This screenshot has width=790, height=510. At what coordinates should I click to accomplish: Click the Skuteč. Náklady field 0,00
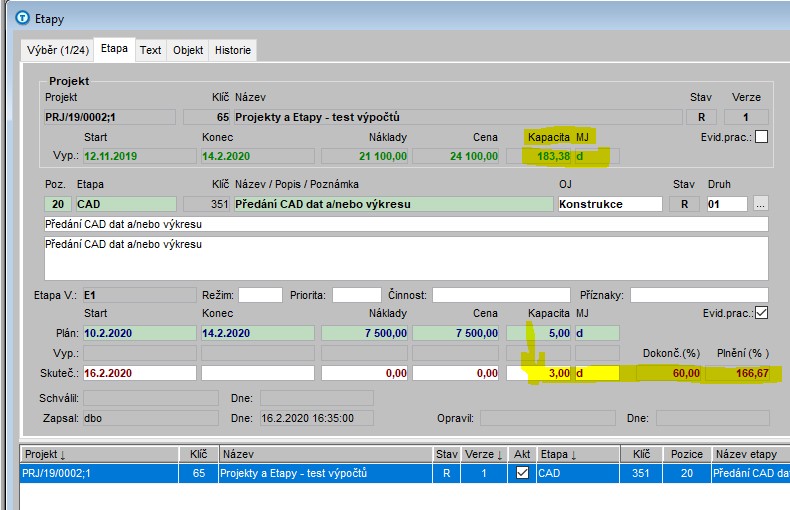(x=365, y=373)
